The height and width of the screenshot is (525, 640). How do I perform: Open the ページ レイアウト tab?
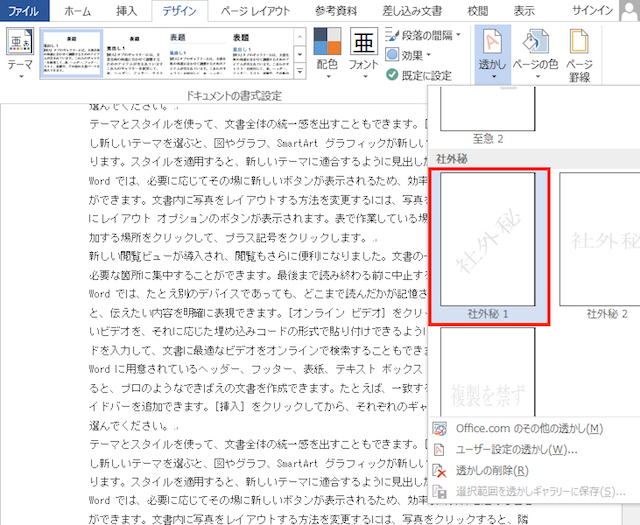click(x=256, y=11)
